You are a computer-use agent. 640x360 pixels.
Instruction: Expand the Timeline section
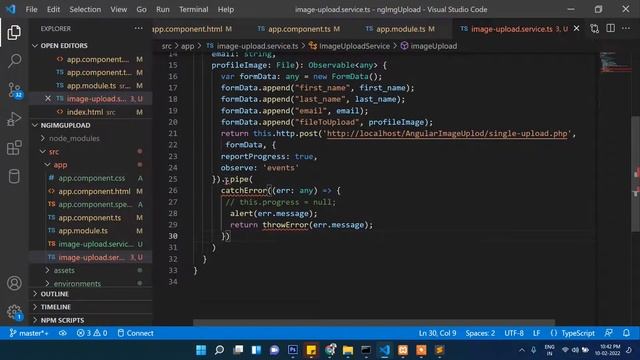click(56, 307)
